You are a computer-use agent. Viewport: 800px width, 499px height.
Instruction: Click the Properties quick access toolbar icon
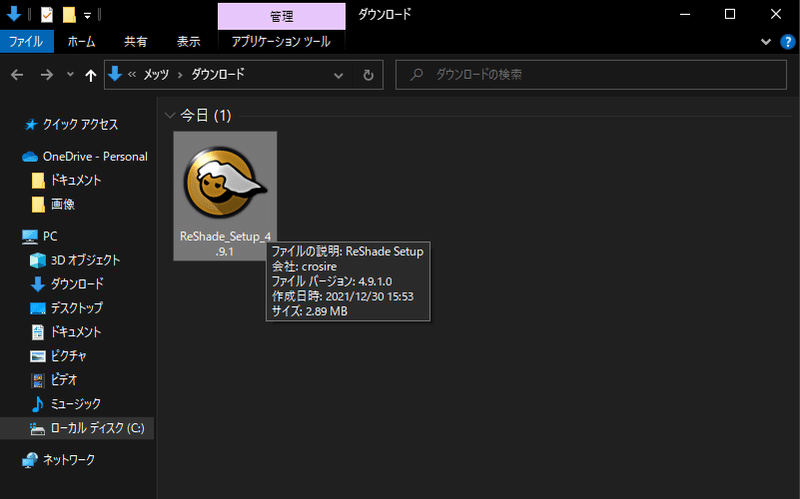pos(46,15)
